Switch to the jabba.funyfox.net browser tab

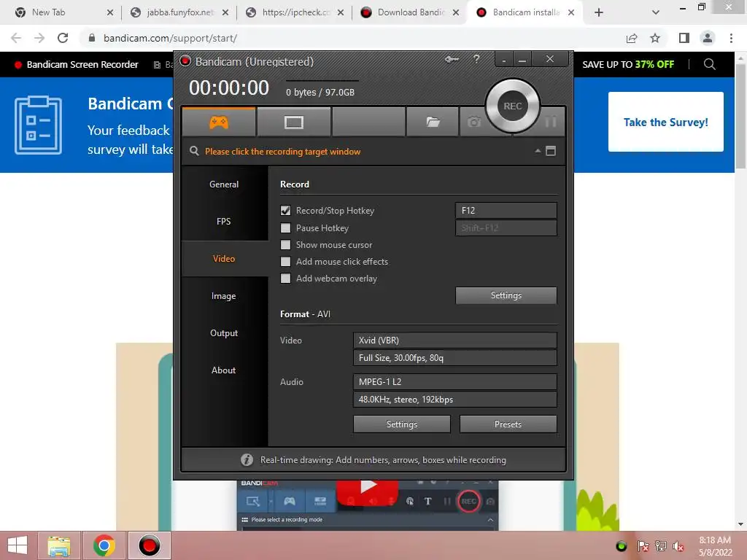click(179, 12)
